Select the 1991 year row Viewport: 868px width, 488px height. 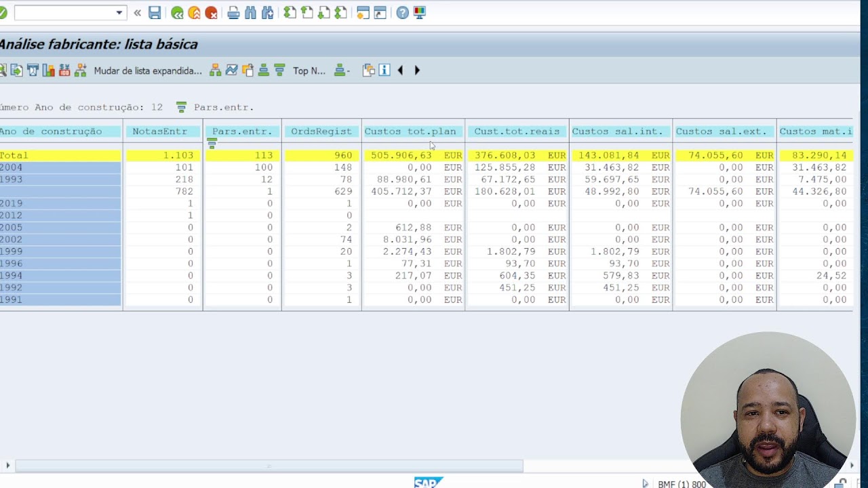(x=60, y=300)
